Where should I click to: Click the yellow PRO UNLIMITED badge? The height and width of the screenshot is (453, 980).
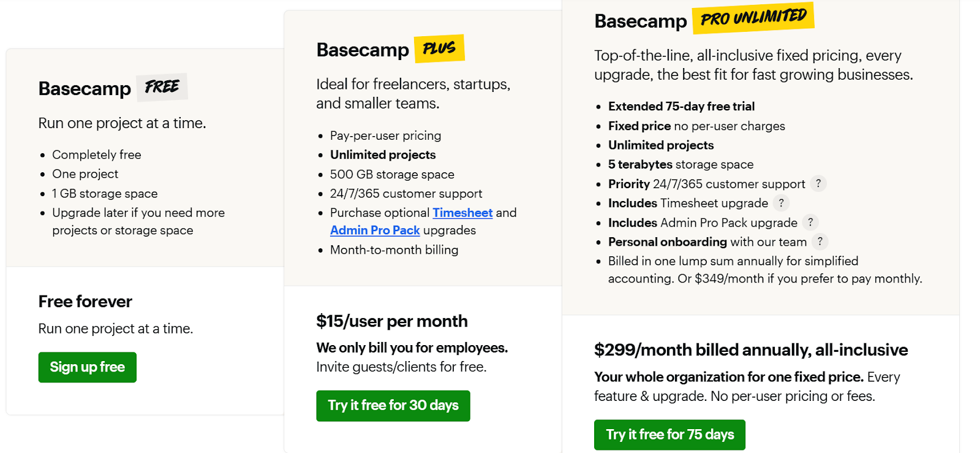753,18
